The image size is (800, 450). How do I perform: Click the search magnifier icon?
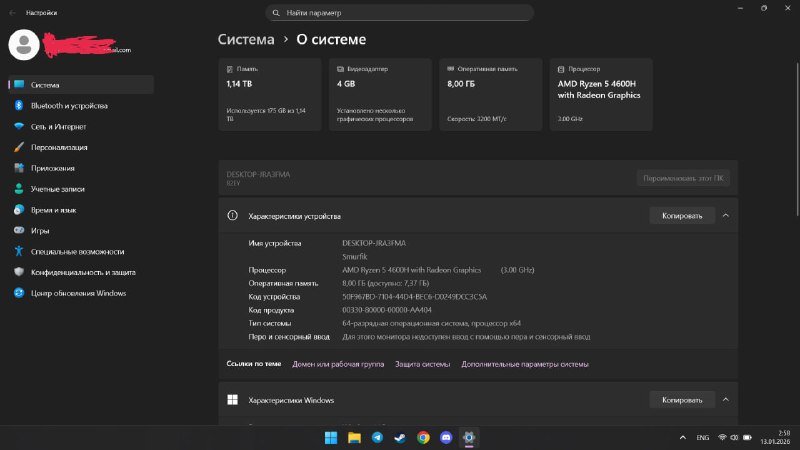pyautogui.click(x=276, y=13)
